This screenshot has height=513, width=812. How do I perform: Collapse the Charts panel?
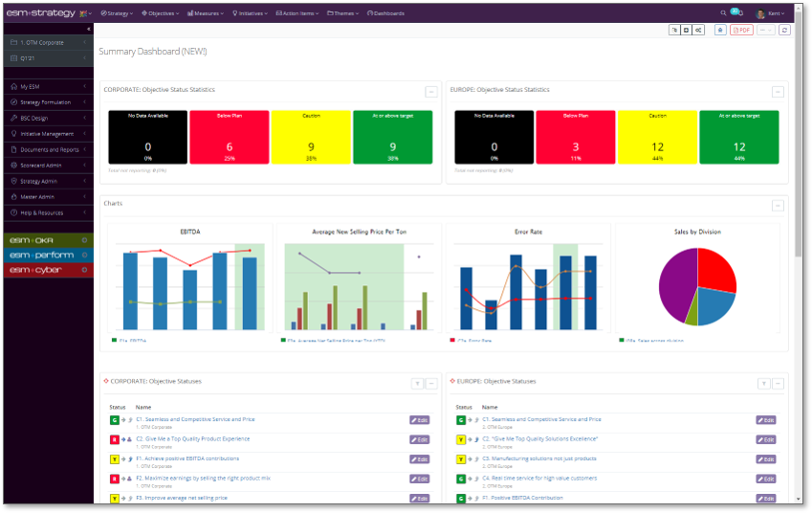pyautogui.click(x=778, y=205)
